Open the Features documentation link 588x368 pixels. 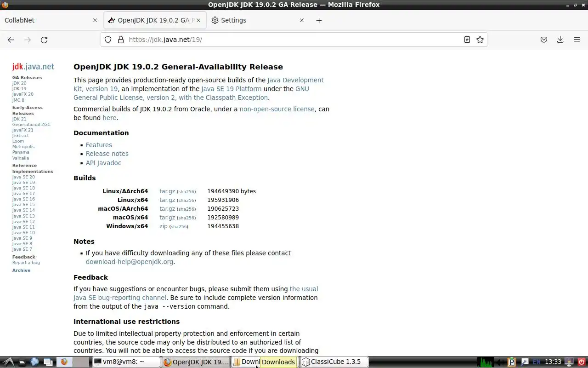[99, 145]
